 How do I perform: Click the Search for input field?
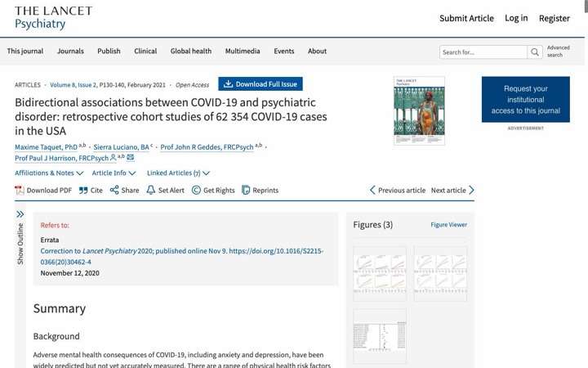click(x=483, y=52)
